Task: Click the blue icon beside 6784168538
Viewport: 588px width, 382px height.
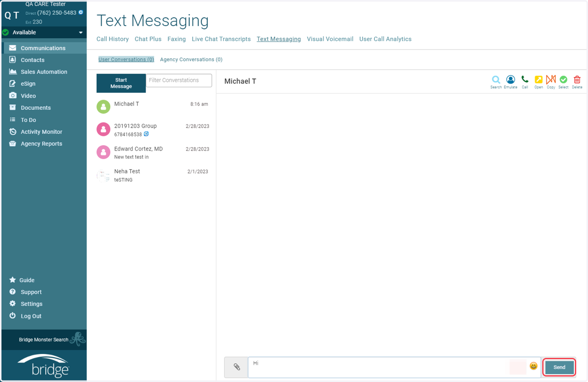Action: tap(146, 134)
